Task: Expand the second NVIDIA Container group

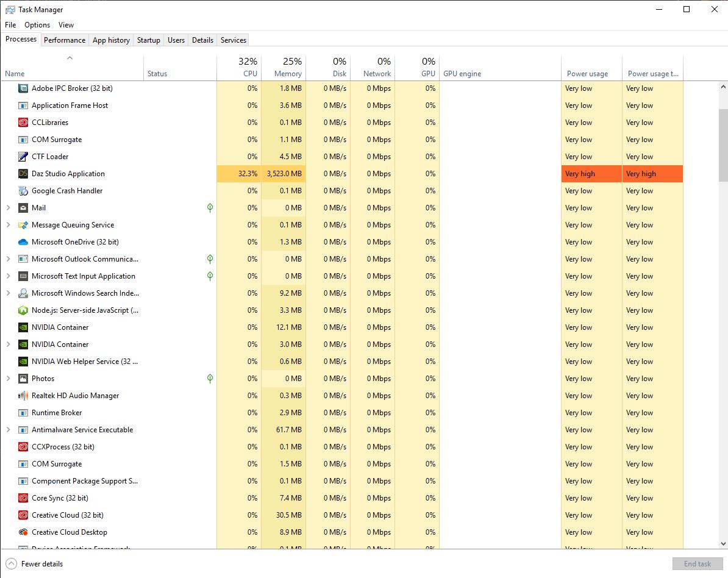Action: point(8,344)
